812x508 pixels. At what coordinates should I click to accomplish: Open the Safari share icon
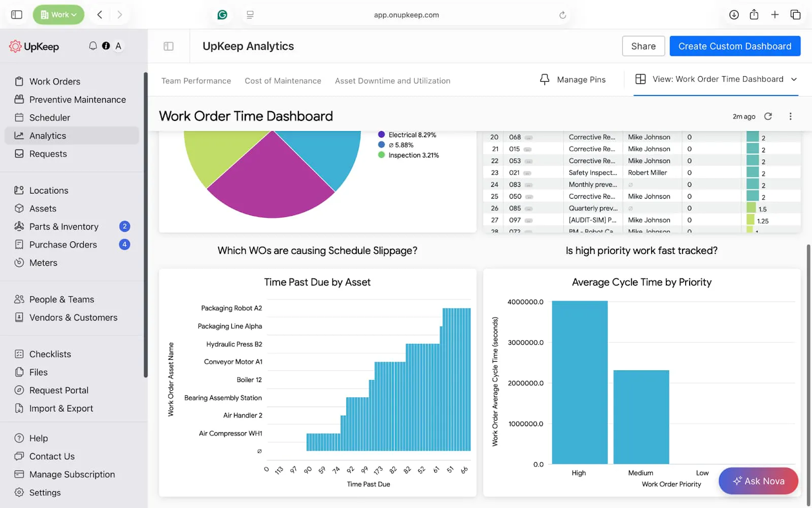click(754, 15)
